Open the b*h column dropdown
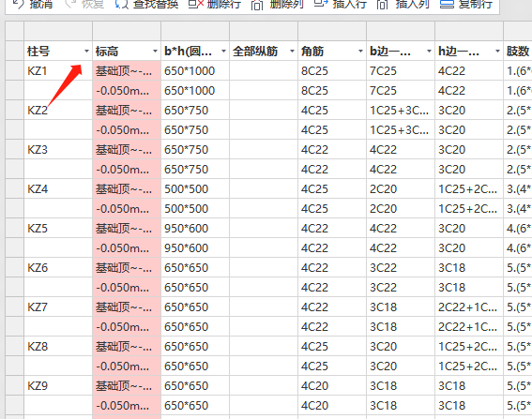Viewport: 532px width, 419px height. [x=223, y=52]
